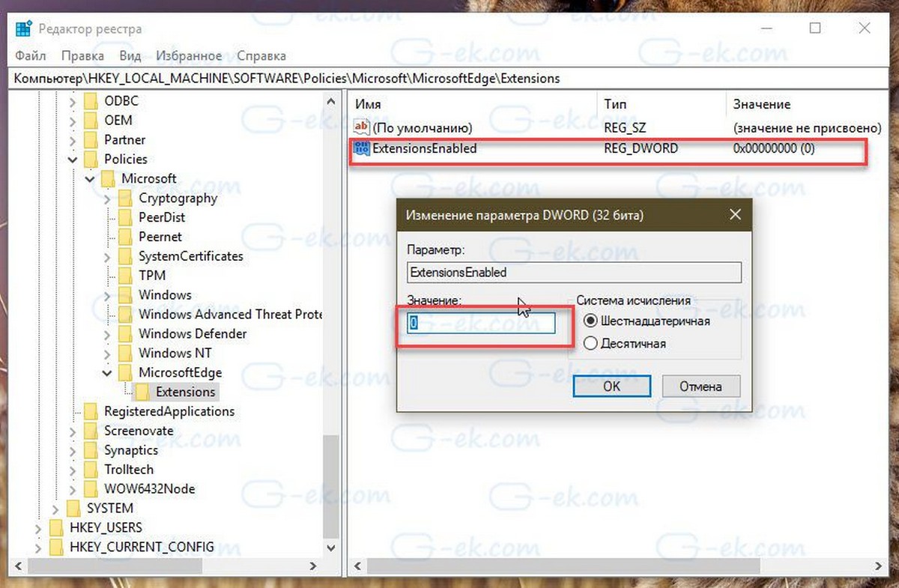Open the Правка menu
Image resolution: width=899 pixels, height=588 pixels.
pyautogui.click(x=82, y=55)
